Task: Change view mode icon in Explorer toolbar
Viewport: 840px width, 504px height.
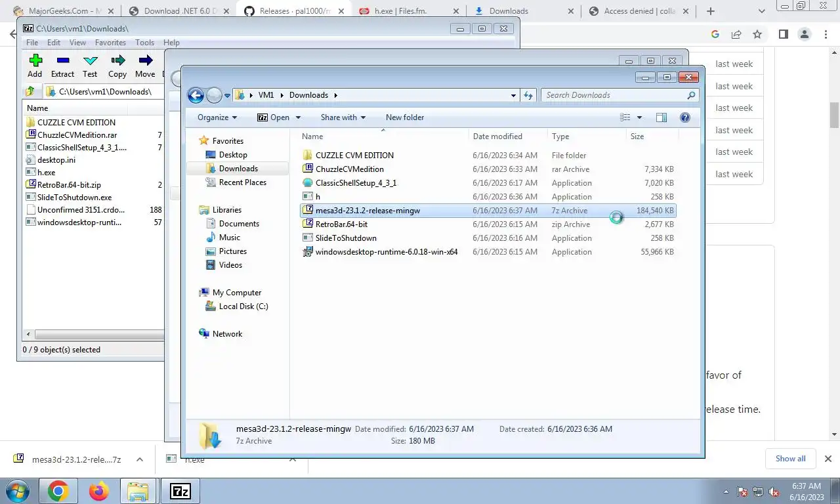Action: pos(625,117)
